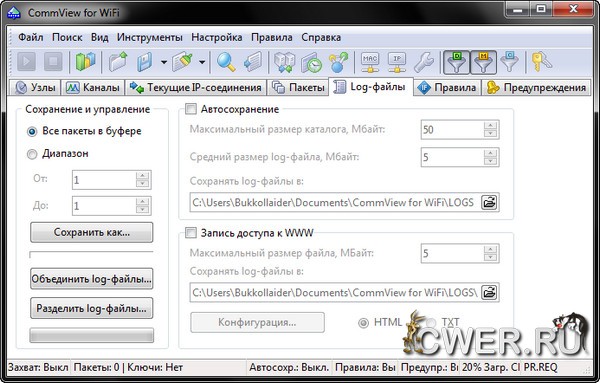Open the dropdown arrow beside save icon
This screenshot has width=600, height=383.
pos(163,62)
